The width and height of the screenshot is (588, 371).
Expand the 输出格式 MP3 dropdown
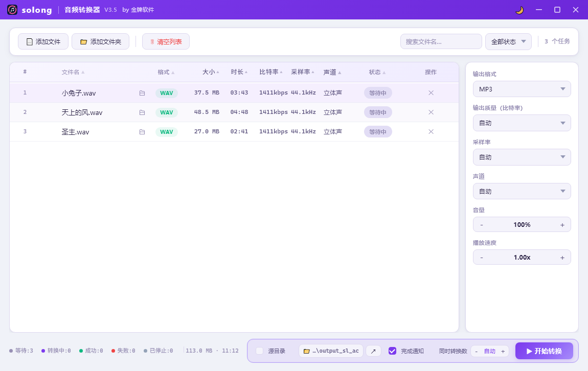tap(522, 89)
